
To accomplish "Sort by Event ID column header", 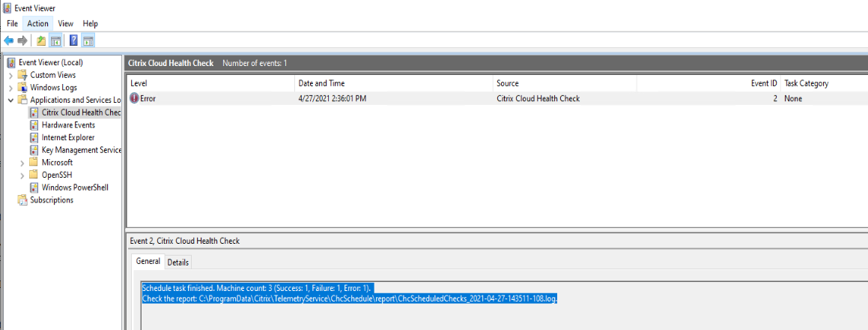I will click(708, 83).
